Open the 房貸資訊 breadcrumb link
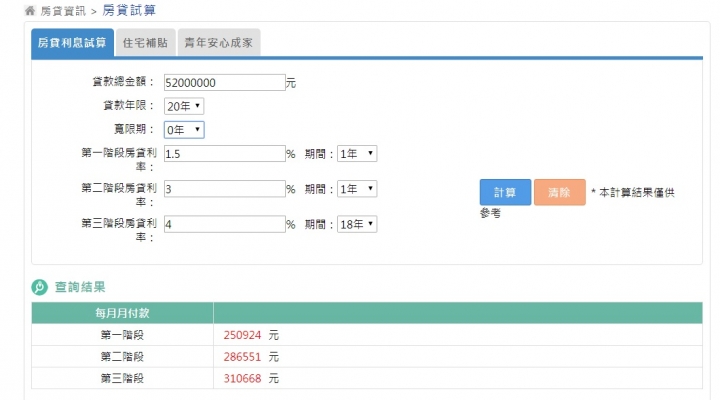Screen dimensions: 720x400 tap(63, 11)
